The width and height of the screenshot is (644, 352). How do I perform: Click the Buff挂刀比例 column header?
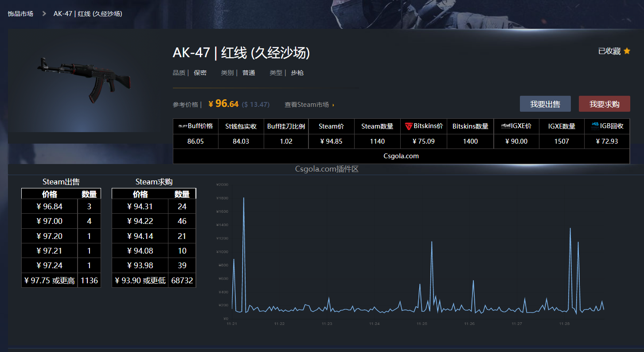point(286,126)
